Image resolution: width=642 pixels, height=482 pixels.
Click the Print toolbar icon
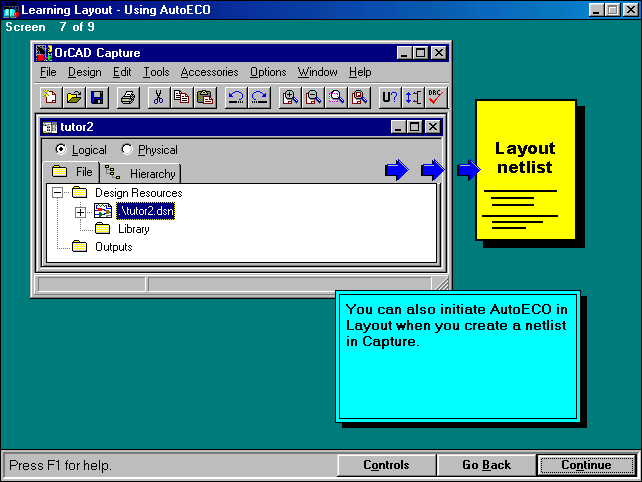coord(128,97)
